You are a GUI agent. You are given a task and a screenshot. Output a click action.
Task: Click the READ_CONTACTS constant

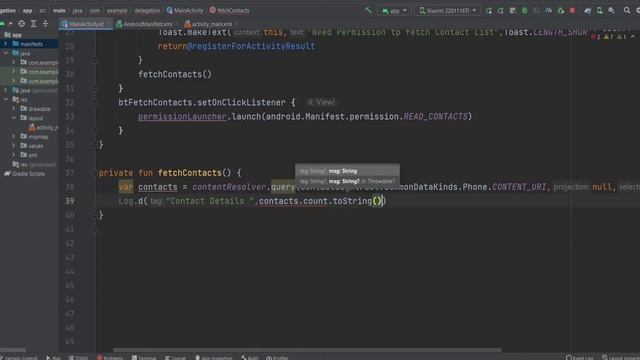tap(435, 117)
